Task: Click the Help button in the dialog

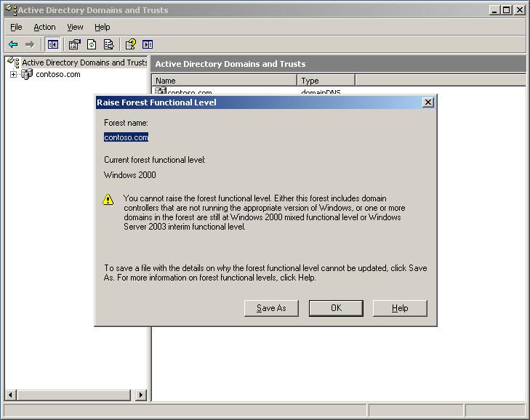Action: pyautogui.click(x=400, y=308)
